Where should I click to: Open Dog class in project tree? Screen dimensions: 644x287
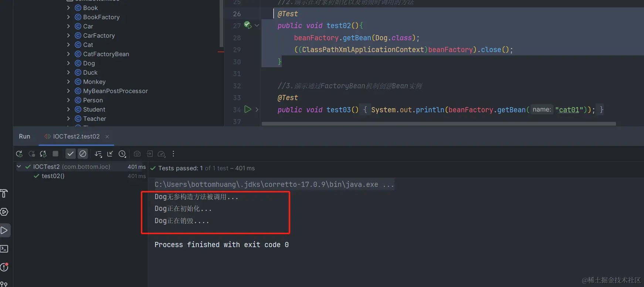[89, 63]
